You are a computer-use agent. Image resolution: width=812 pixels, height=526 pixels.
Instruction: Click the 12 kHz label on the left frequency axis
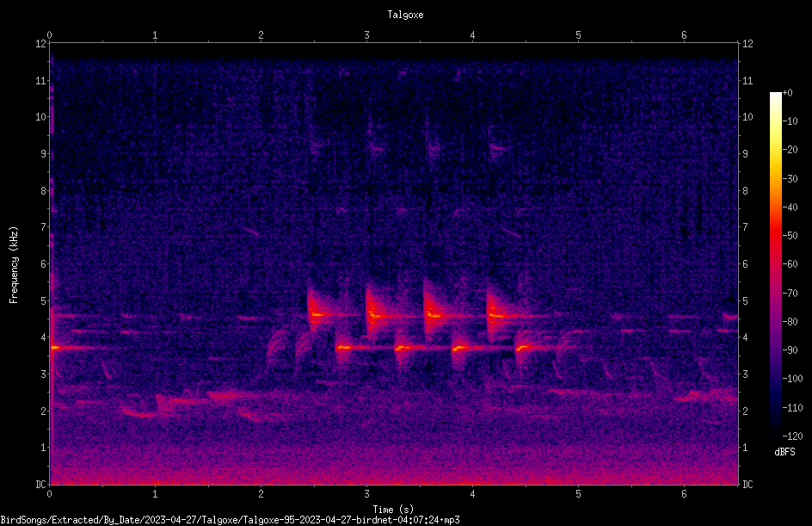(x=40, y=44)
